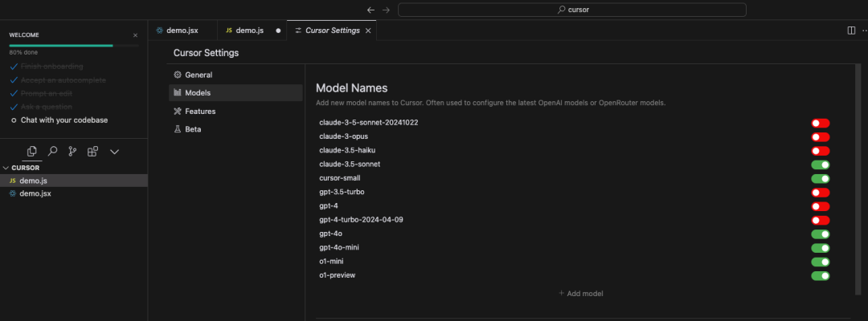Click the o1-preview model name
Viewport: 868px width, 321px height.
click(x=337, y=274)
